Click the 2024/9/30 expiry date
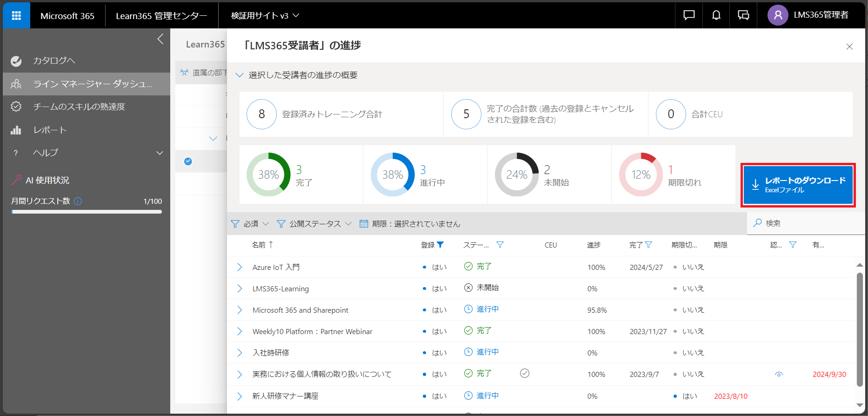 pos(829,374)
